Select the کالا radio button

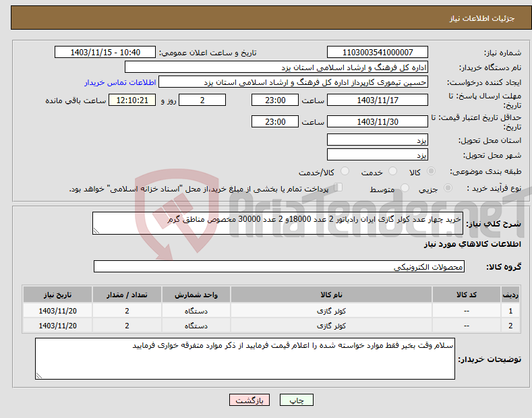(x=432, y=171)
